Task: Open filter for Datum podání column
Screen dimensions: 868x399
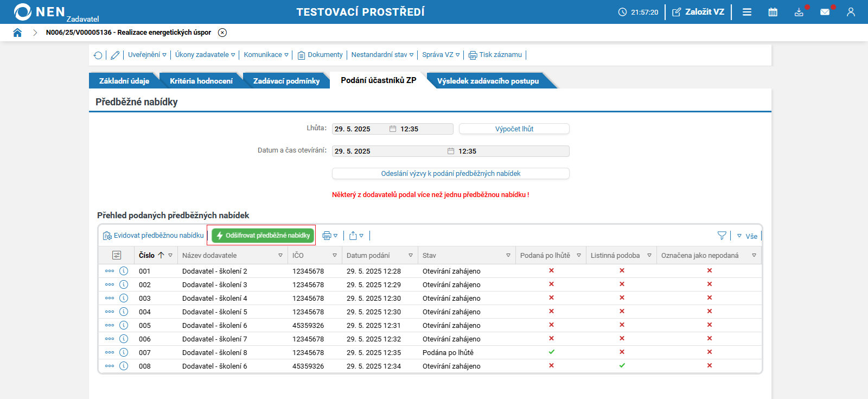Action: click(x=411, y=255)
